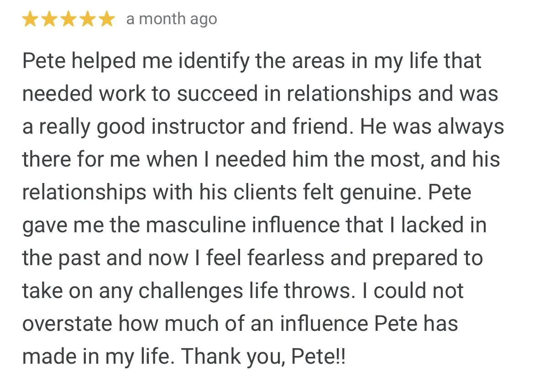534x392 pixels.
Task: Click the fourth gold rating star
Action: click(88, 19)
